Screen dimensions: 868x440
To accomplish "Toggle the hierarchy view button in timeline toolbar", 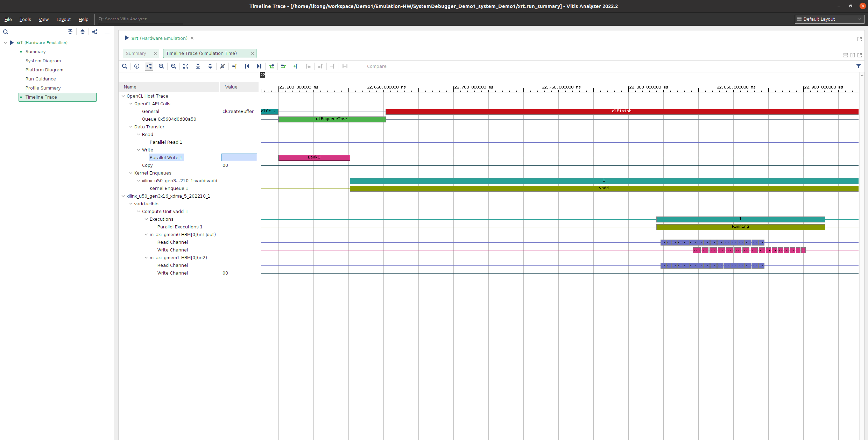I will pyautogui.click(x=149, y=66).
